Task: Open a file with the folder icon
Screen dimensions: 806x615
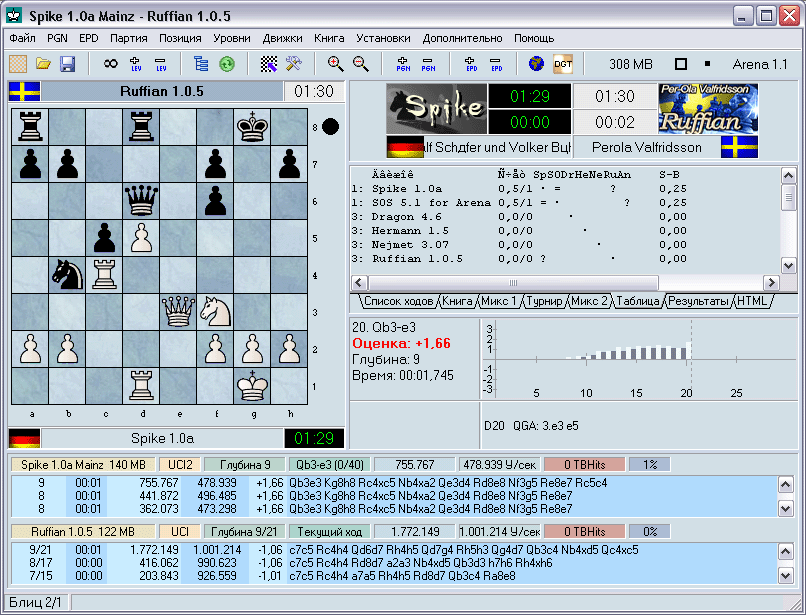Action: click(x=43, y=64)
